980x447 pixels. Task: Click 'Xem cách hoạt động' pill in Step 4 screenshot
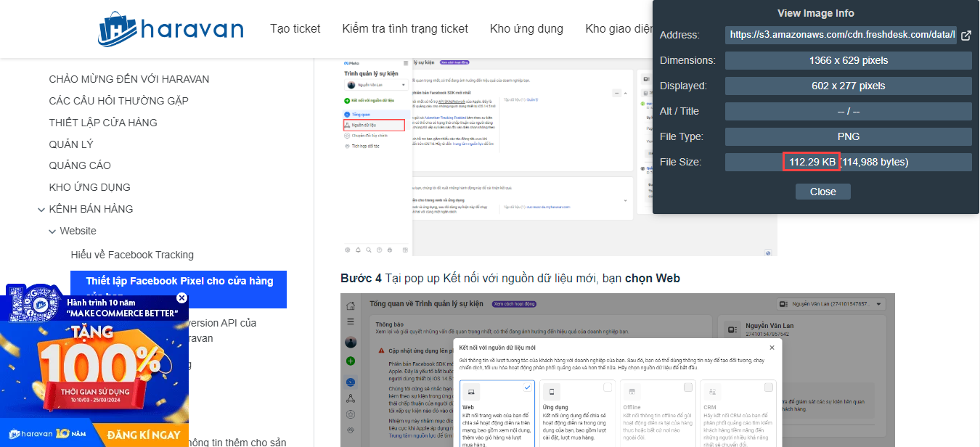point(514,304)
